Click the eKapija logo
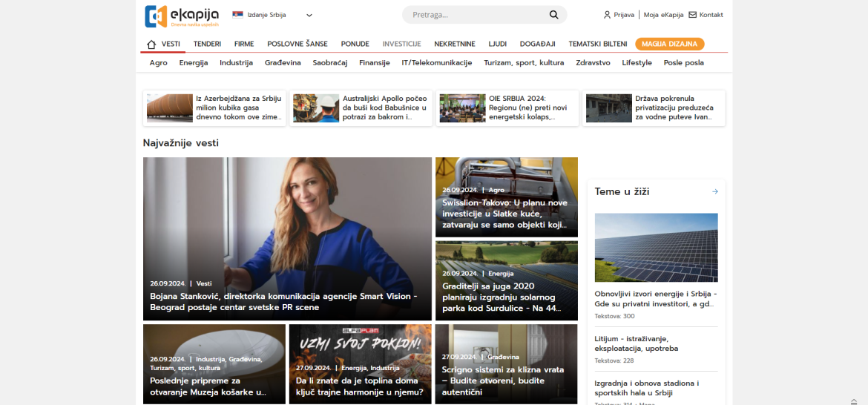The image size is (868, 405). (x=182, y=16)
